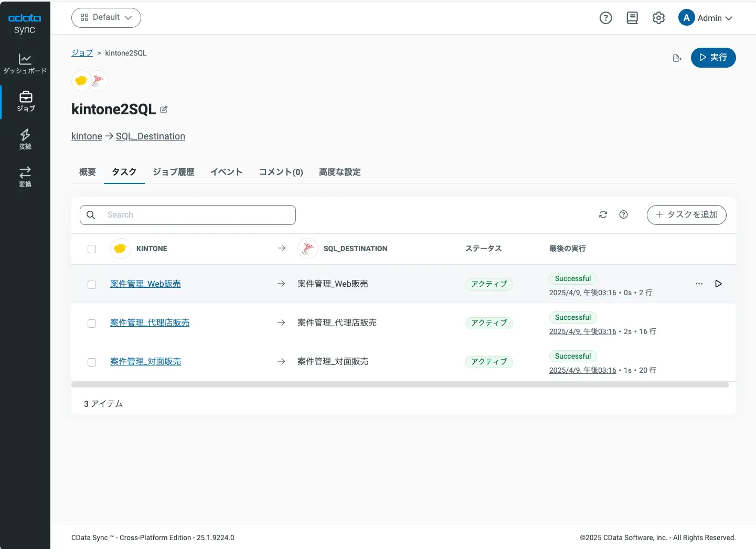Refresh the task list
The height and width of the screenshot is (549, 756).
click(x=603, y=214)
